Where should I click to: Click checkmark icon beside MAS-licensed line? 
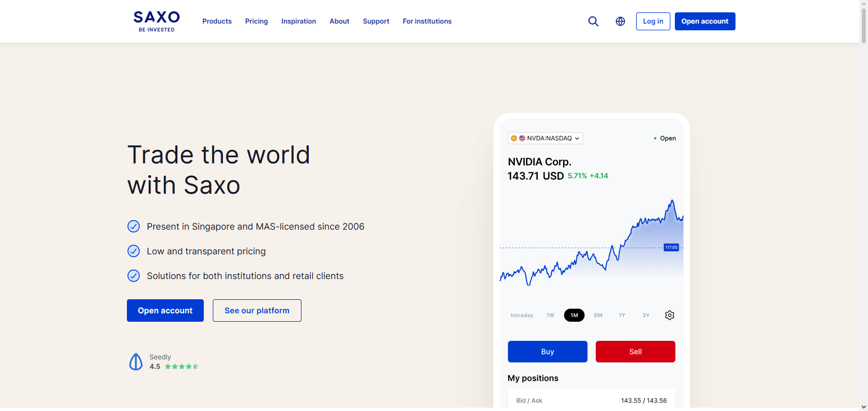(134, 226)
